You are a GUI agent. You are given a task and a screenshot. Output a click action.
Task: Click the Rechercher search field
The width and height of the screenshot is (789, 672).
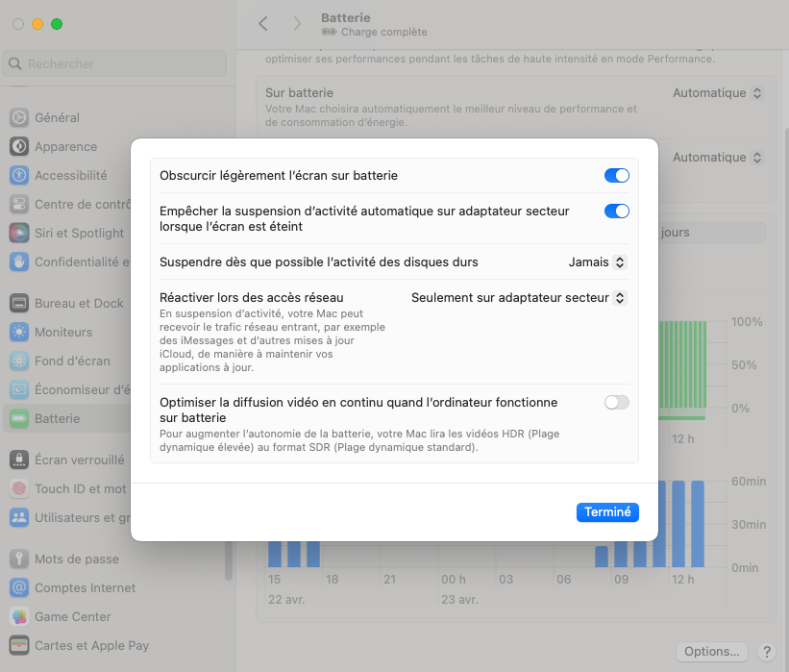pyautogui.click(x=114, y=63)
